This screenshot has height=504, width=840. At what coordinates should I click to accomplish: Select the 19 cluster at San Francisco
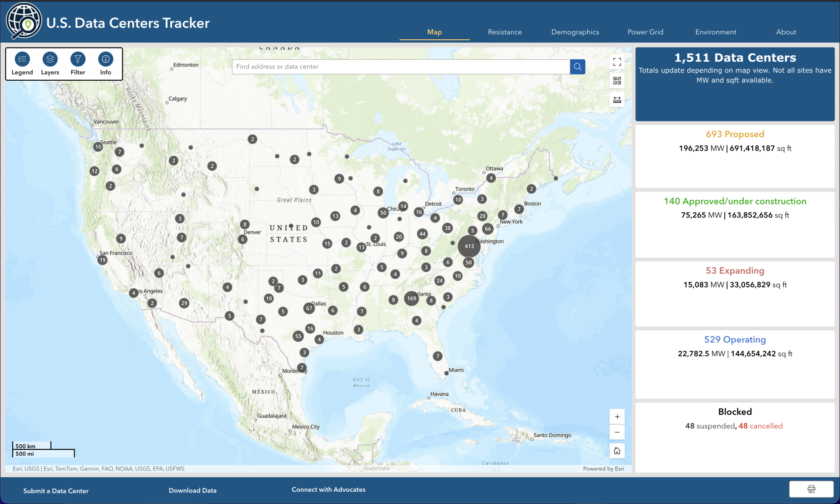coord(103,260)
